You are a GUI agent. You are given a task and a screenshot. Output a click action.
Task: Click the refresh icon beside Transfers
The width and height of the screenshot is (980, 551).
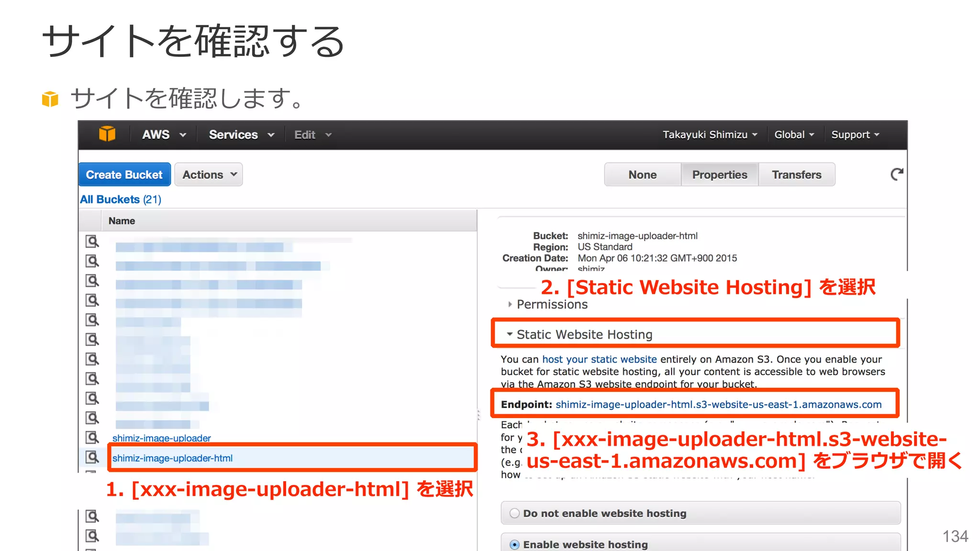coord(897,174)
